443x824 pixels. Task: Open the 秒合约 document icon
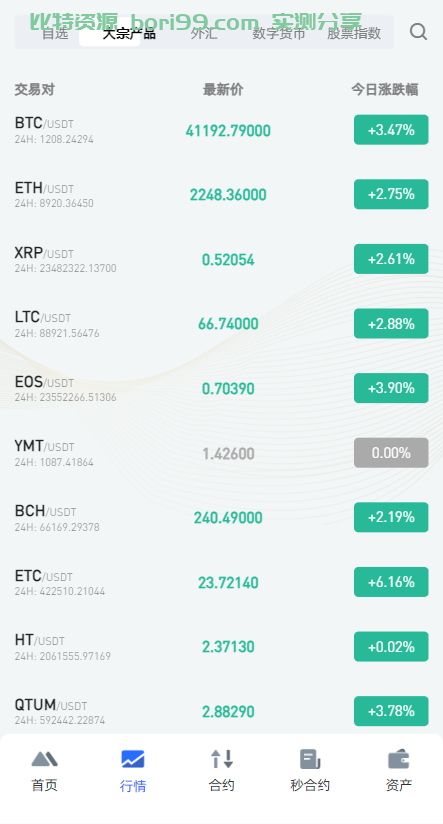pyautogui.click(x=310, y=759)
